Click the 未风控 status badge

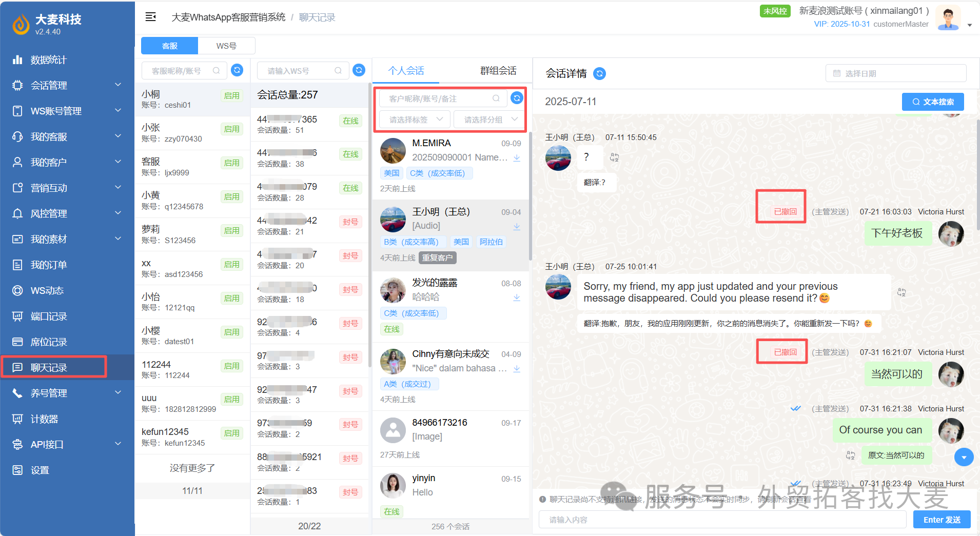[775, 11]
